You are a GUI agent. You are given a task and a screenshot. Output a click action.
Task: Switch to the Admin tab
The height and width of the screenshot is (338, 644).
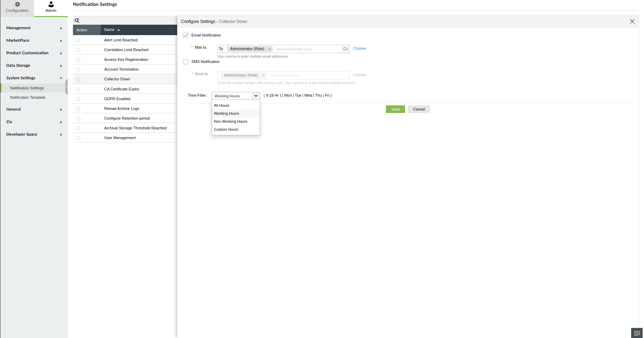(51, 8)
